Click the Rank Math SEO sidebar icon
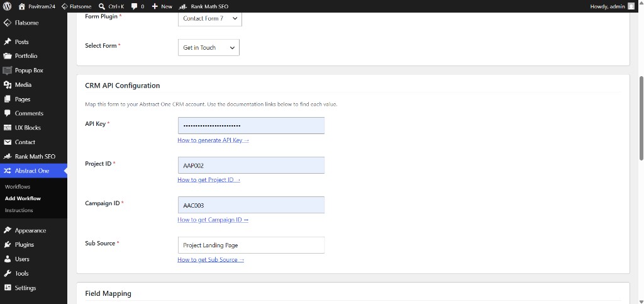 (8, 157)
